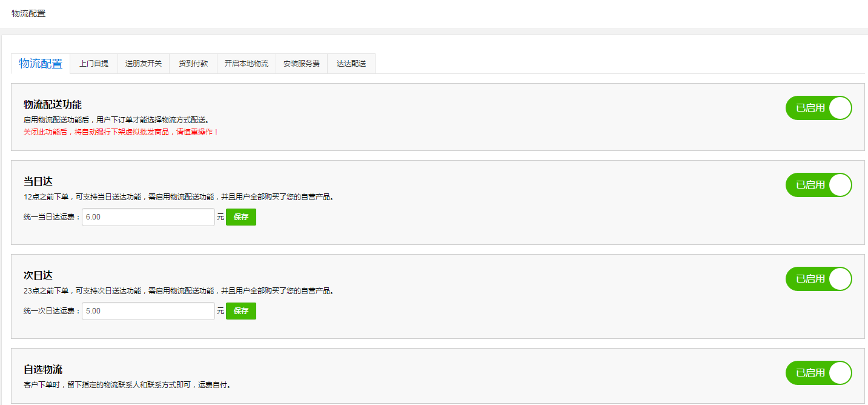Switch to the 上门自提 tab
868x405 pixels.
coord(93,63)
